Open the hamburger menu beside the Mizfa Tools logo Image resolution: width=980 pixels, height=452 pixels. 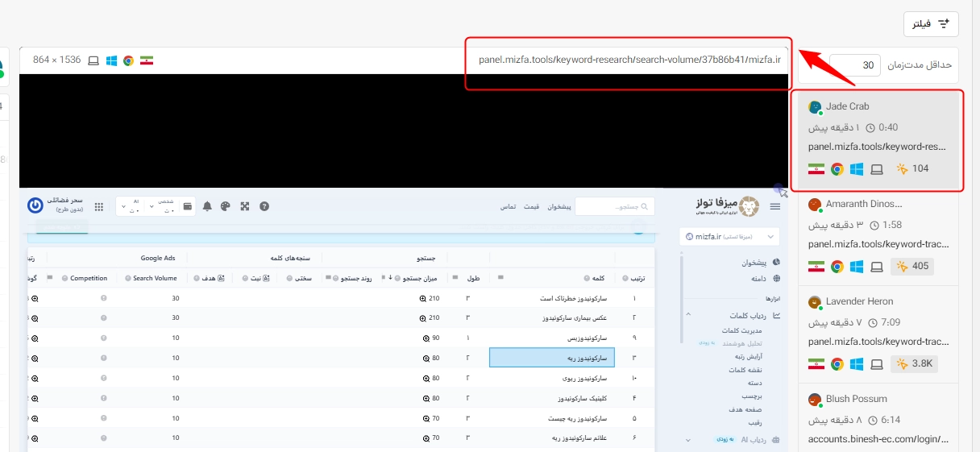click(x=775, y=207)
